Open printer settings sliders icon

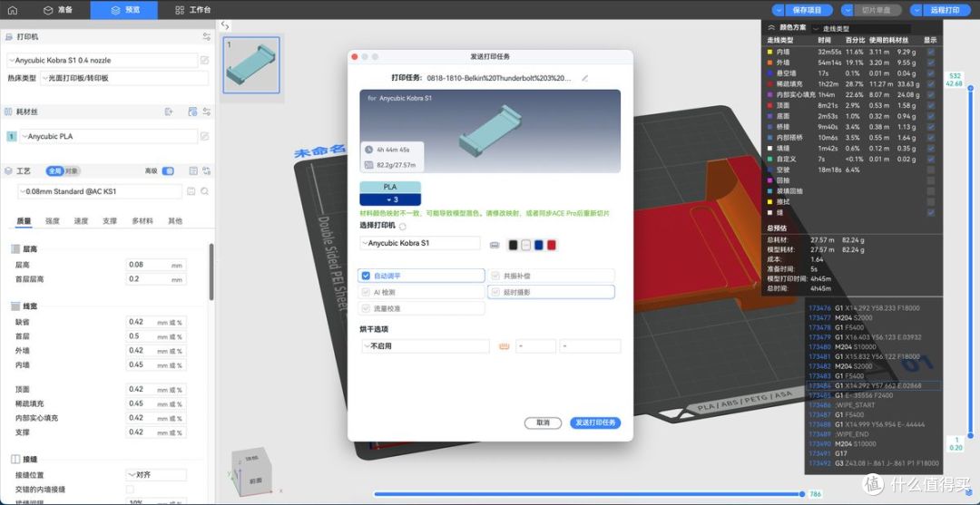pos(206,37)
